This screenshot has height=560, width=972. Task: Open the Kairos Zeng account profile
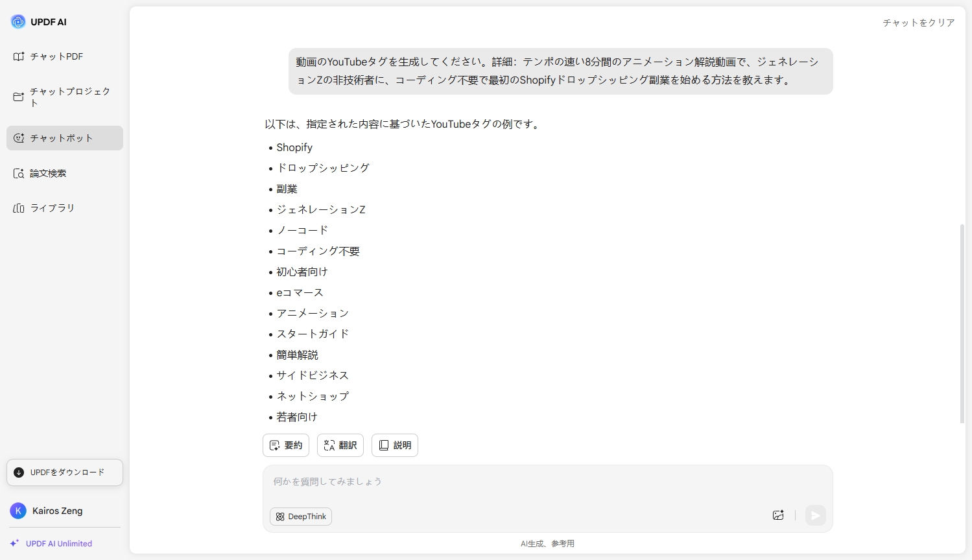coord(65,511)
